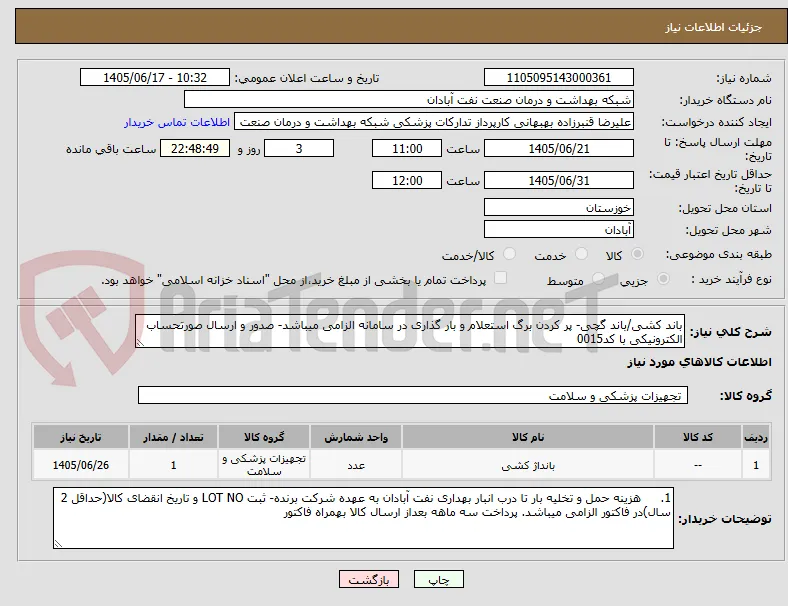Click the بانداژ کشی item name cell
Screen dimensions: 788x606
pos(528,465)
